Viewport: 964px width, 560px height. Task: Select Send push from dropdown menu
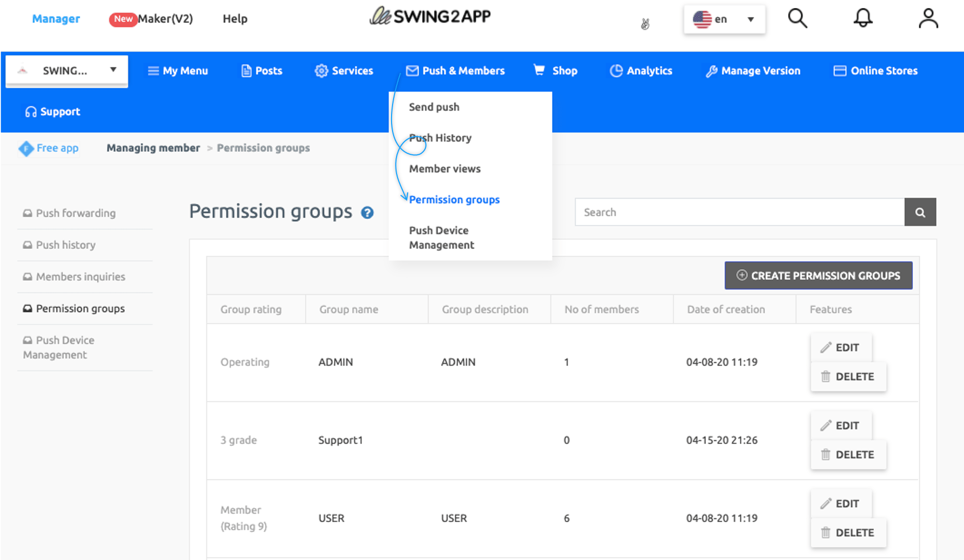tap(434, 107)
